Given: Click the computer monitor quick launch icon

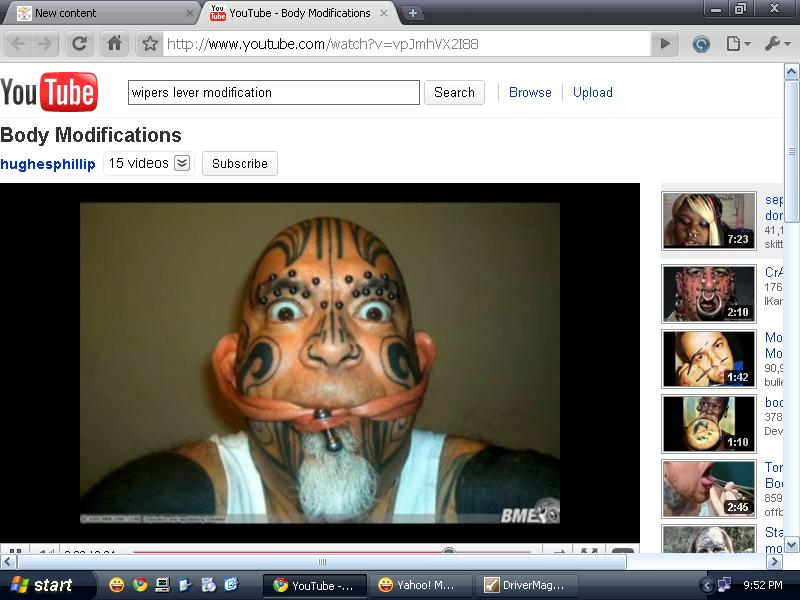Looking at the screenshot, I should (163, 585).
